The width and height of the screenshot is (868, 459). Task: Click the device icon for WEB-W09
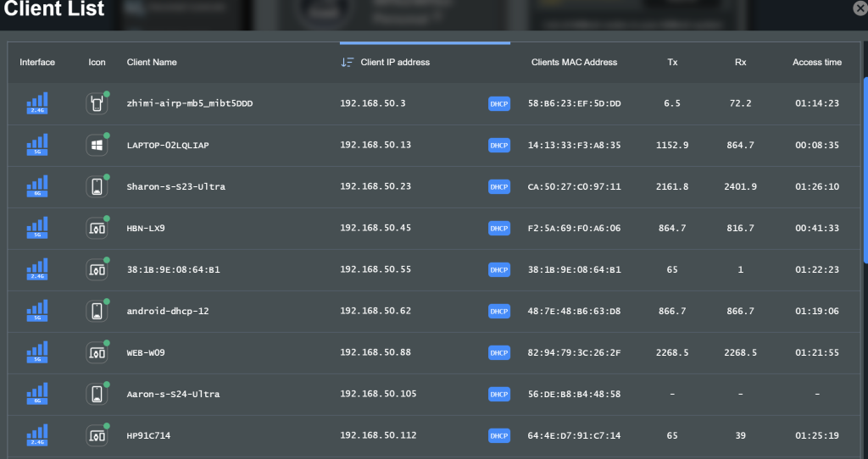tap(97, 352)
